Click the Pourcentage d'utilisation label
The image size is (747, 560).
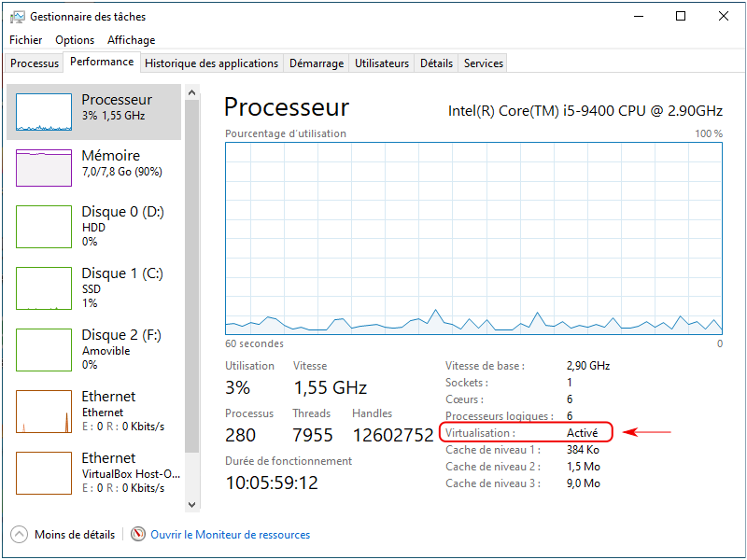point(286,133)
